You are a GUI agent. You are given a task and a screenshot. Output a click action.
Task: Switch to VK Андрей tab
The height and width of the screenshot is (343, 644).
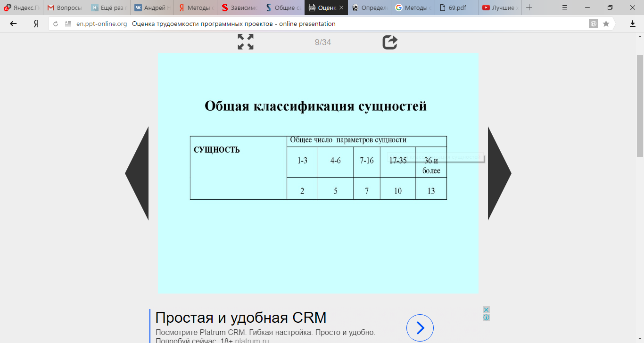pyautogui.click(x=152, y=8)
